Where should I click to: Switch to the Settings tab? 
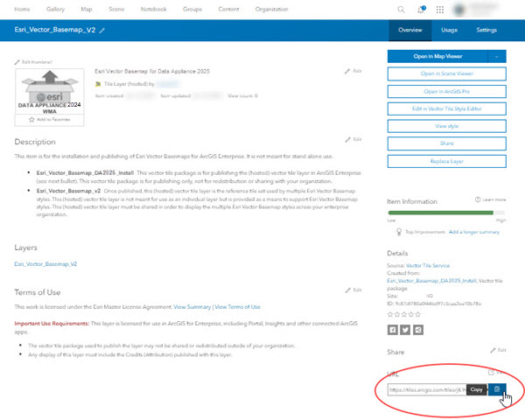(486, 30)
